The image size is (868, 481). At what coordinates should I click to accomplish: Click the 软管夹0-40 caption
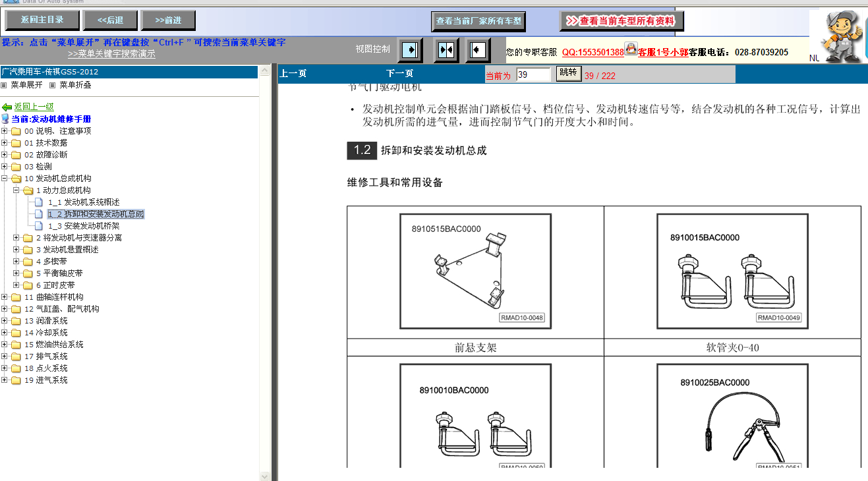point(732,348)
